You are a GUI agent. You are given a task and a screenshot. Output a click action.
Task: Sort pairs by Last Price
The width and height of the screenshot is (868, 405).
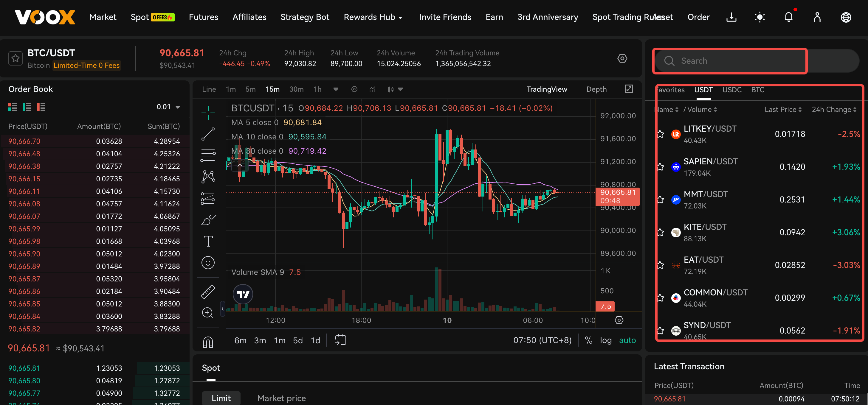coord(783,110)
